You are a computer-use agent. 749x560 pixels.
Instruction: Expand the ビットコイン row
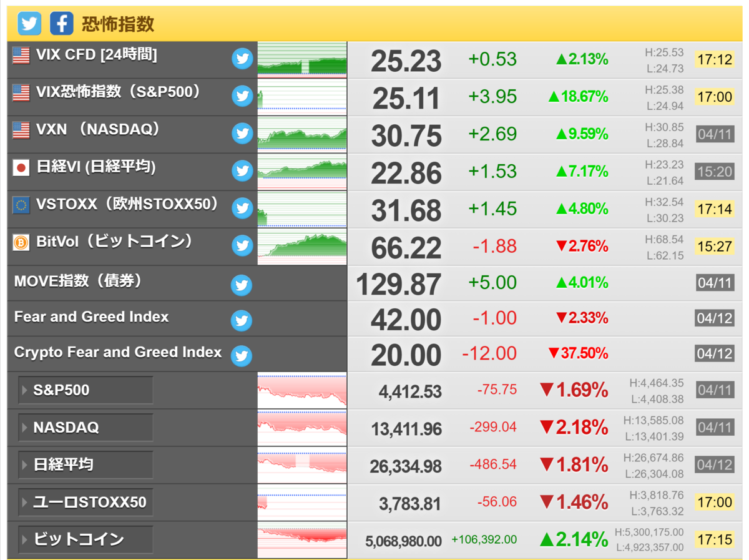tap(86, 539)
